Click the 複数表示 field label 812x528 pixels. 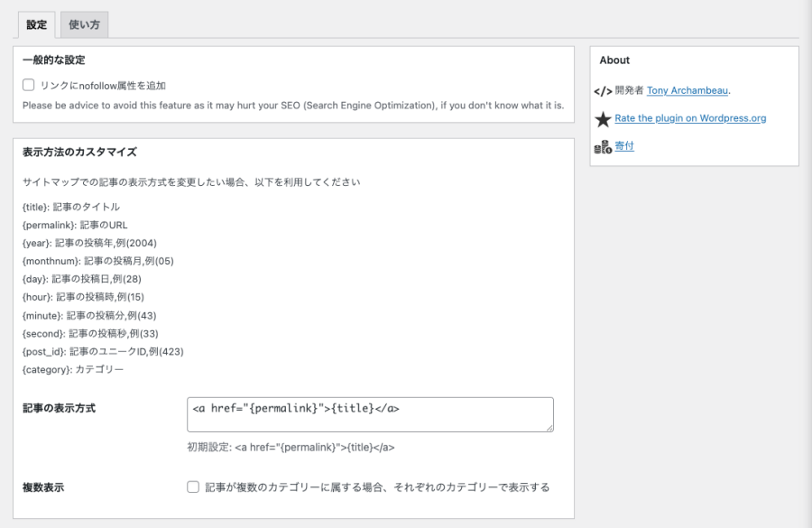43,487
